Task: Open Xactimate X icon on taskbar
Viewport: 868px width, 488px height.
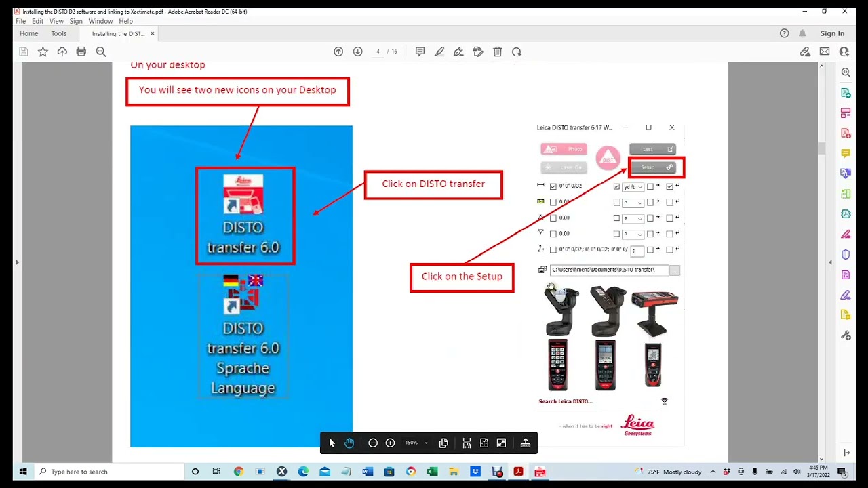Action: click(x=281, y=472)
